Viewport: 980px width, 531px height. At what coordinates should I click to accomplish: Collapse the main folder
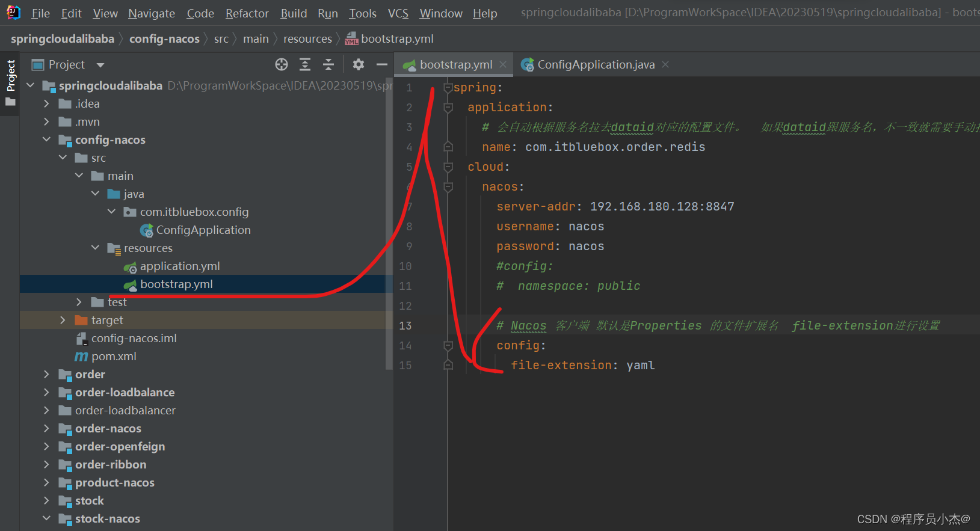pyautogui.click(x=79, y=176)
